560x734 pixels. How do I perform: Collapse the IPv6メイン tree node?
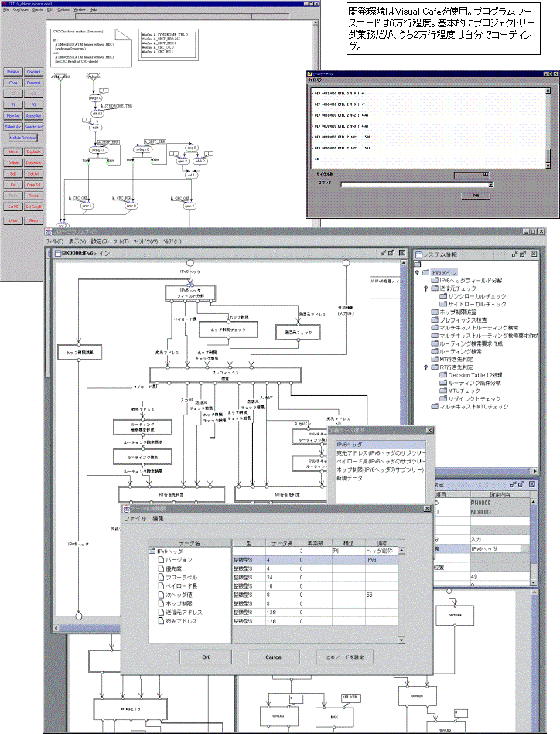pyautogui.click(x=417, y=272)
